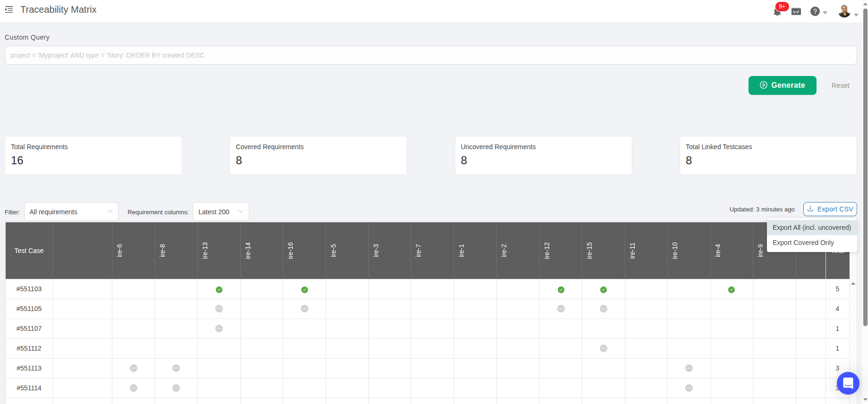Click grey status dot #551107 under ire-13
The height and width of the screenshot is (404, 868).
(219, 328)
